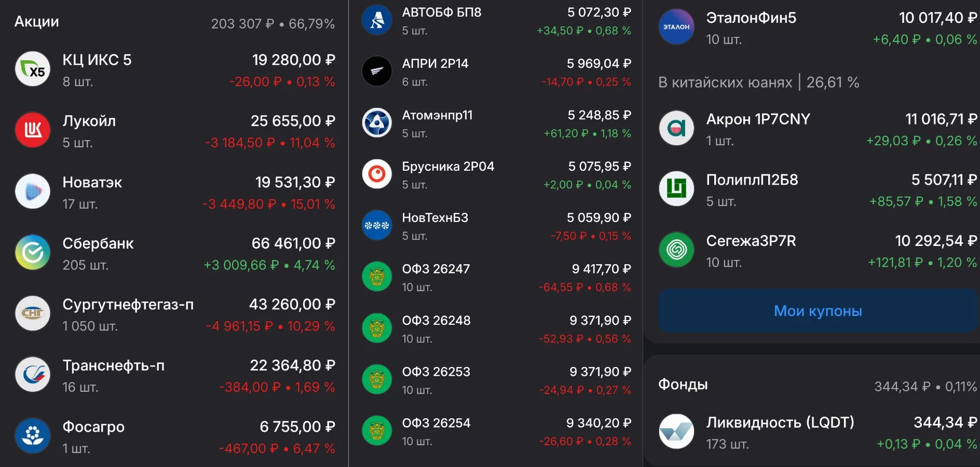Tap the Брусника 2Р04 bond name
The width and height of the screenshot is (980, 467).
pos(448,166)
